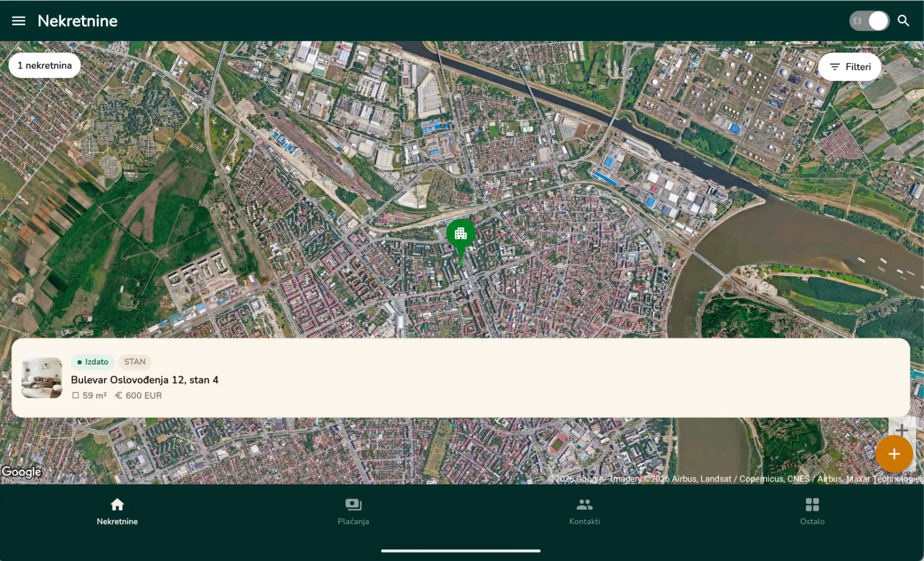The width and height of the screenshot is (924, 561).
Task: Switch to the Kontakti tab
Action: point(584,512)
